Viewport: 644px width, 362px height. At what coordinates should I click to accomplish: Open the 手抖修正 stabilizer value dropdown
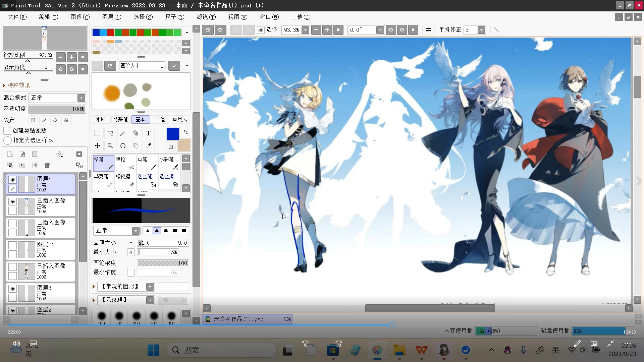481,30
